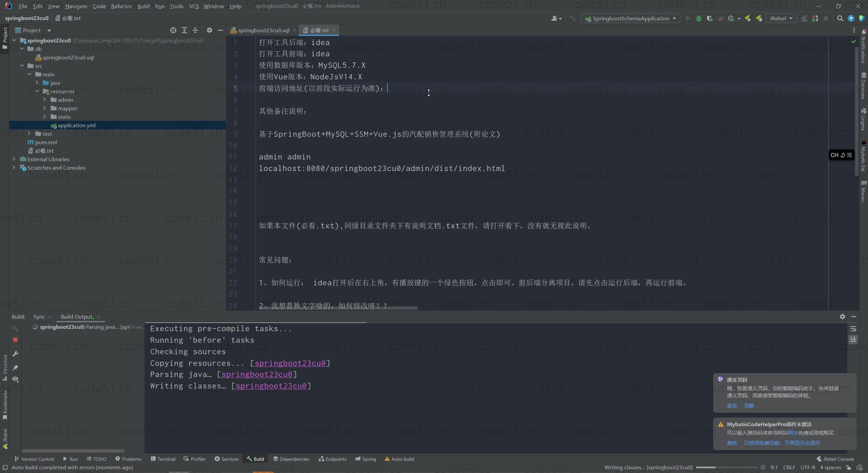Open the Build panel gear settings
The width and height of the screenshot is (868, 473).
pos(843,317)
